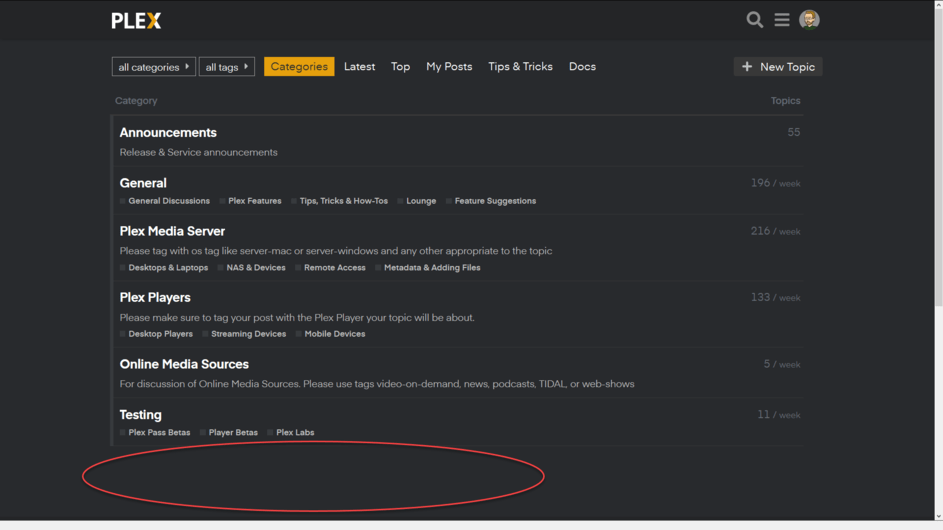This screenshot has width=943, height=530.
Task: Open the My Posts tab
Action: [449, 67]
